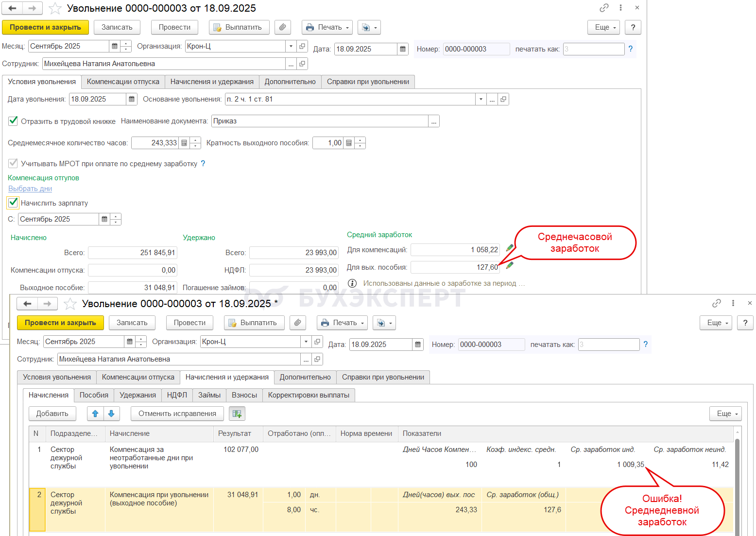This screenshot has width=756, height=536.
Task: Open Справки при увольнении tab in lower window
Action: [383, 377]
